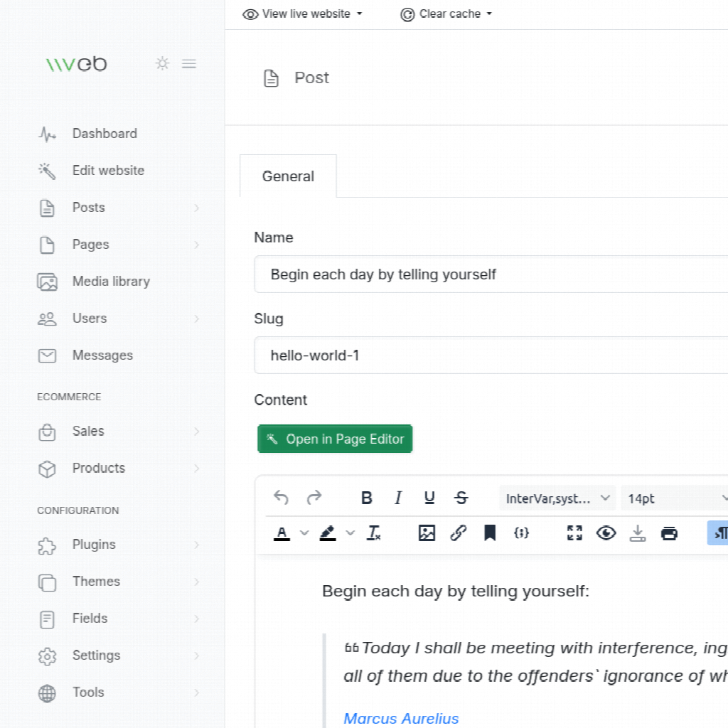728x728 pixels.
Task: Click the Open in Page Editor button
Action: [335, 439]
